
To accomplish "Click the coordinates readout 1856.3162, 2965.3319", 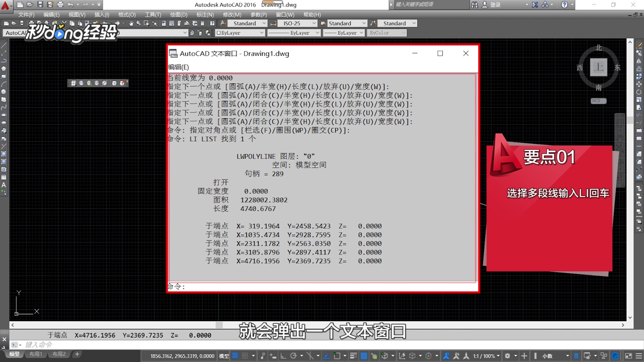I will click(183, 356).
